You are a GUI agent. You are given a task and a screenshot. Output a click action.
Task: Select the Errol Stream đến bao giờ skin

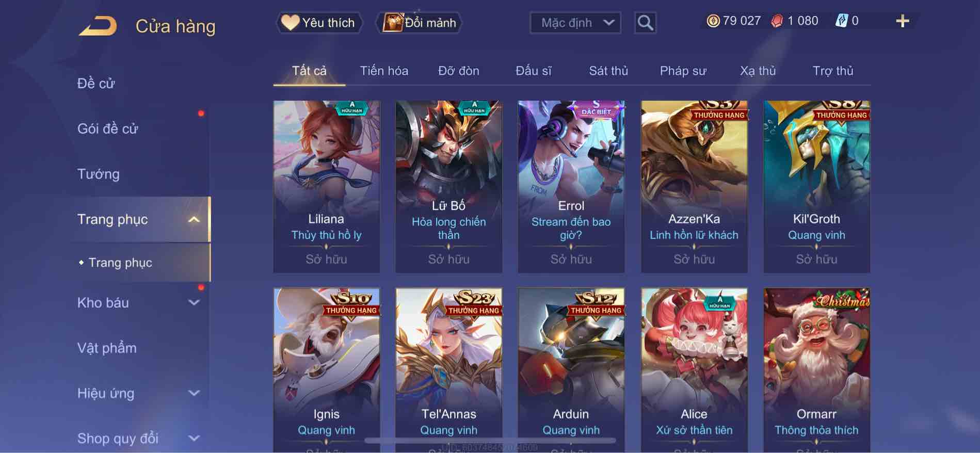(x=571, y=187)
